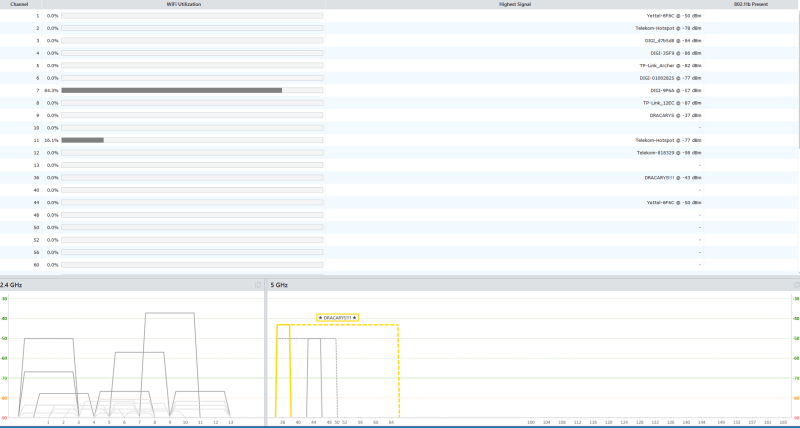The height and width of the screenshot is (428, 800).
Task: Select the Telekom-818329 signal entry on channel 12
Action: point(669,153)
